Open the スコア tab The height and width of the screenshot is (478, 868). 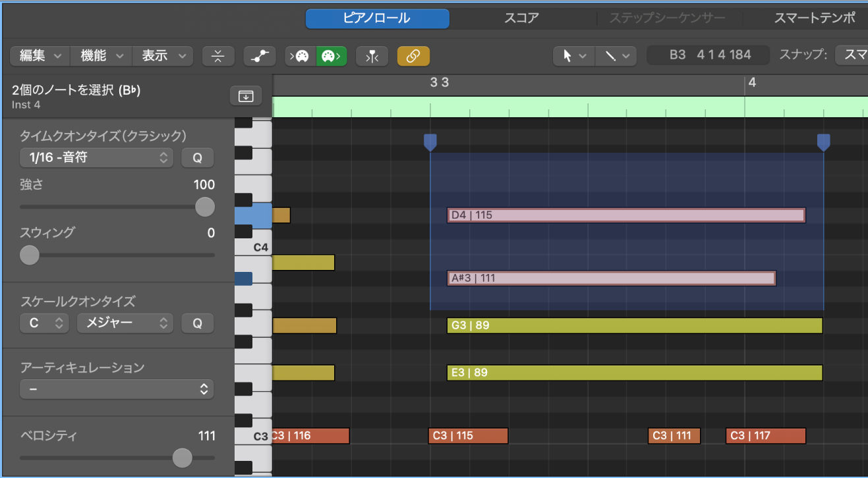(x=523, y=18)
